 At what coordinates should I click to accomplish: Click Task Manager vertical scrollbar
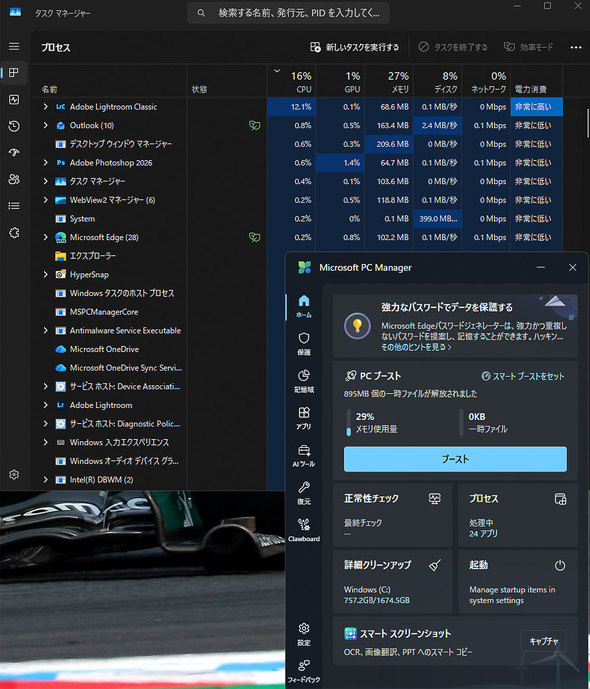pos(587,123)
